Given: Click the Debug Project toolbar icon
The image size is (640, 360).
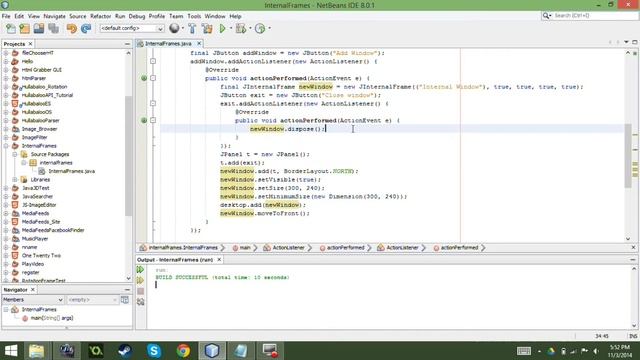Looking at the screenshot, I should coord(240,29).
